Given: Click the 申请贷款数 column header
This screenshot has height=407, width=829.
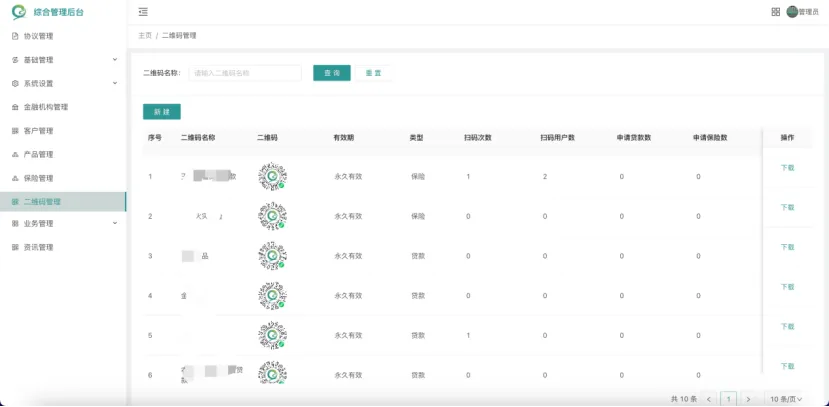Looking at the screenshot, I should coord(634,138).
